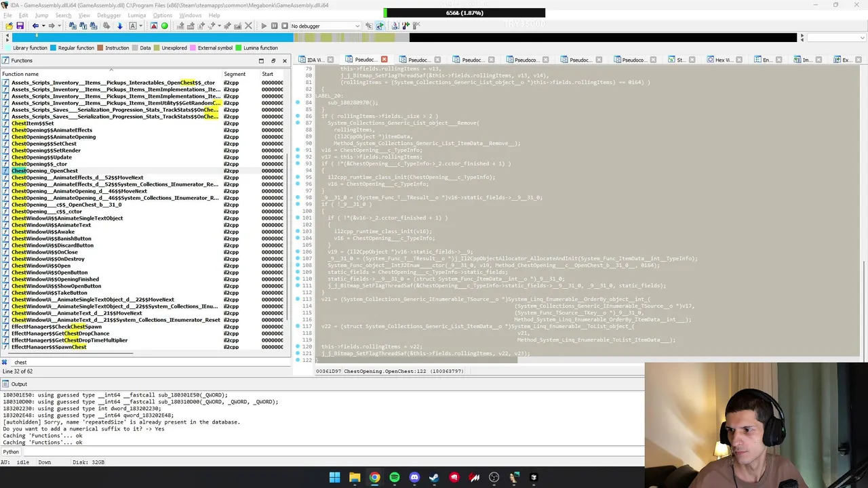This screenshot has height=488, width=868.
Task: Click the breakpoint dot at line 101
Action: coord(298,218)
